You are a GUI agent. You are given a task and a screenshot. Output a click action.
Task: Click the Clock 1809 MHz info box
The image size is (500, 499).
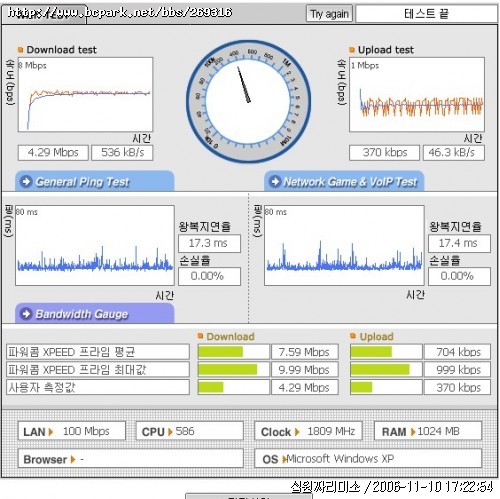click(x=308, y=431)
